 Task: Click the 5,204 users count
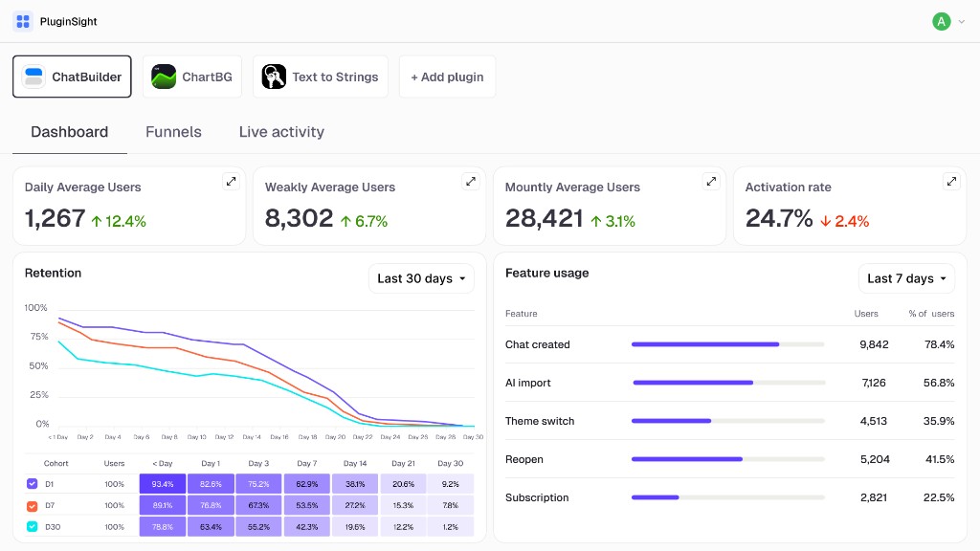875,459
